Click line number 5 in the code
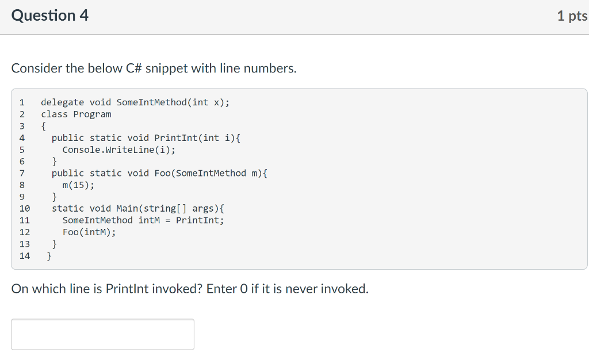589x364 pixels. 22,150
